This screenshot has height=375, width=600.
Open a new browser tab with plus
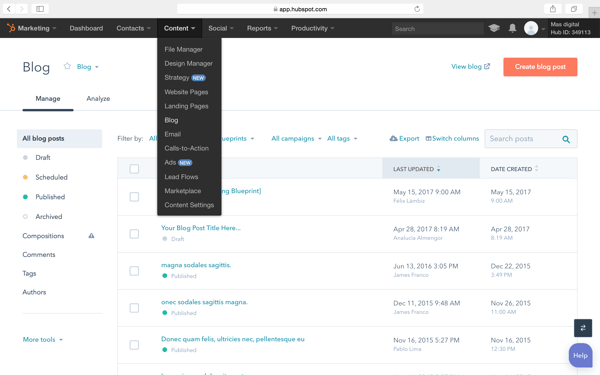[x=594, y=13]
